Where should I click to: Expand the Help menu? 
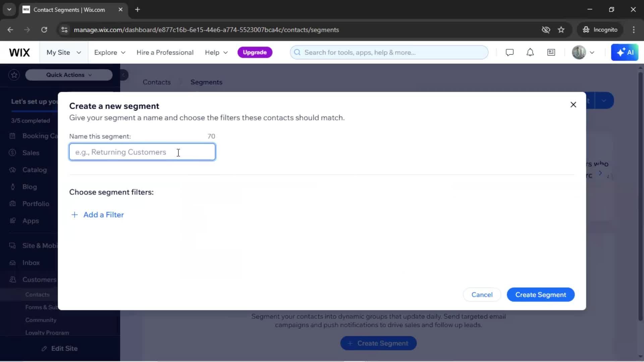click(216, 52)
